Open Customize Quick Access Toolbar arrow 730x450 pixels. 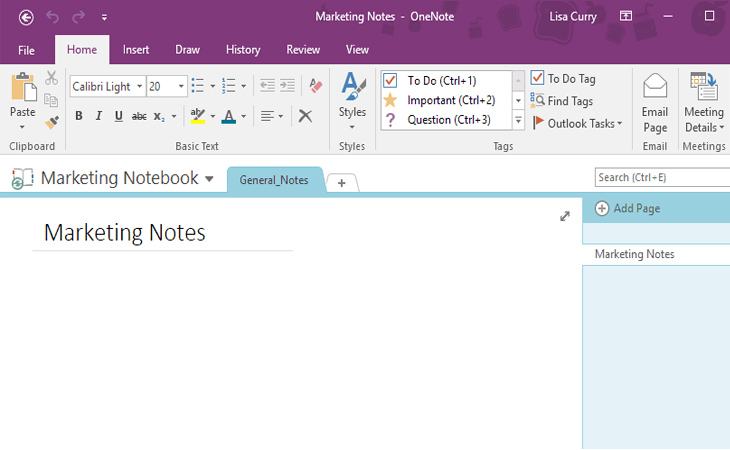click(104, 18)
